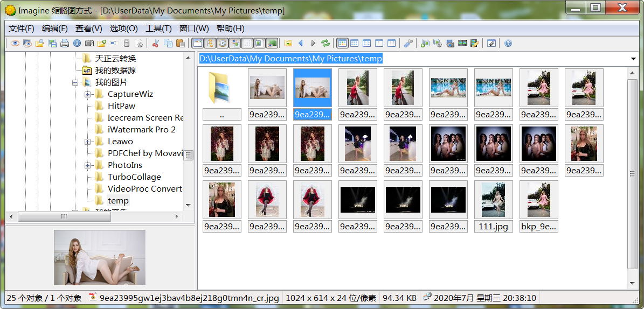Click the printer icon in toolbar

tap(65, 44)
